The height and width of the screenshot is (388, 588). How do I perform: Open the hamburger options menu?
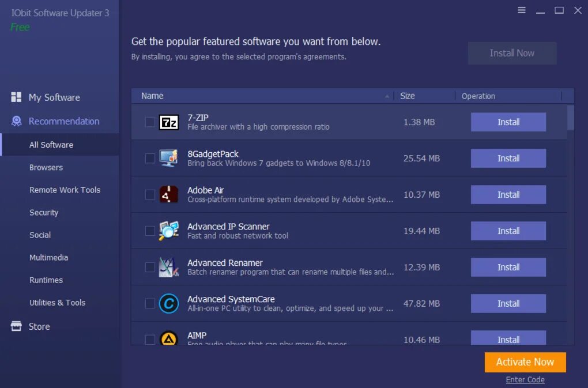pyautogui.click(x=521, y=10)
